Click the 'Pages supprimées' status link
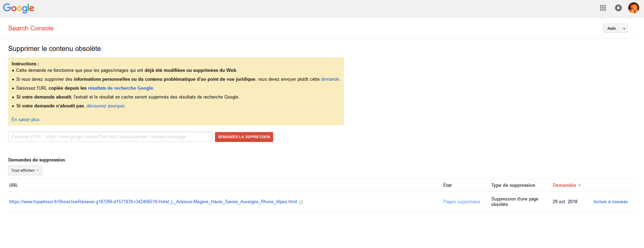Image resolution: width=644 pixels, height=248 pixels. 461,201
